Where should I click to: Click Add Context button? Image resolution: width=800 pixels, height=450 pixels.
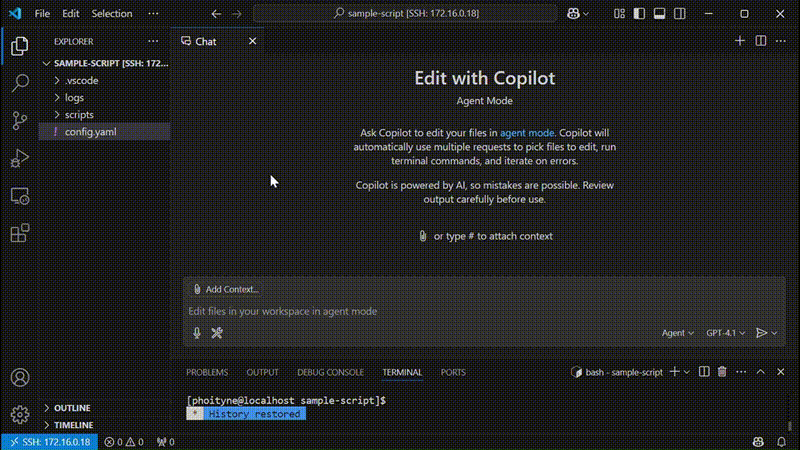[226, 289]
